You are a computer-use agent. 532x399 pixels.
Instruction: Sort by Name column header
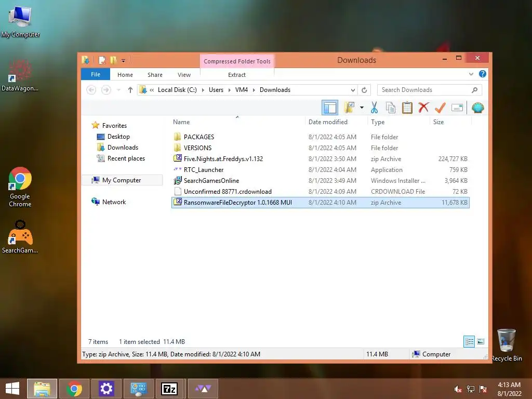(181, 122)
